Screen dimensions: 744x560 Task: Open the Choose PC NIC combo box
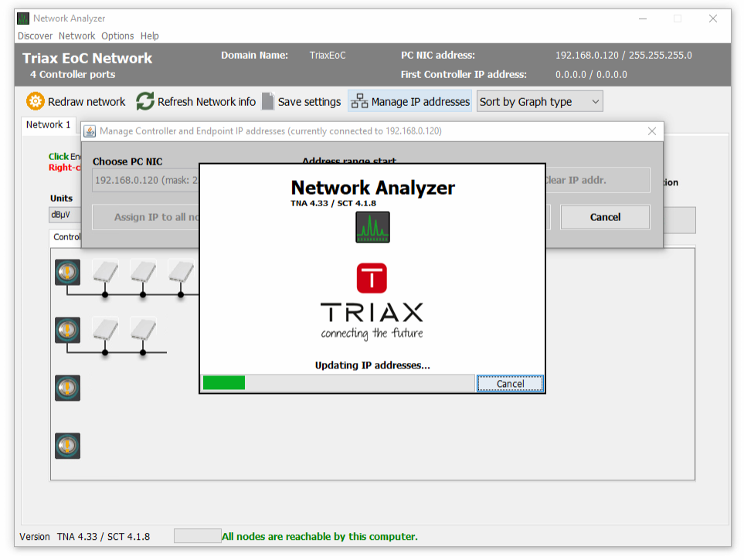click(146, 180)
